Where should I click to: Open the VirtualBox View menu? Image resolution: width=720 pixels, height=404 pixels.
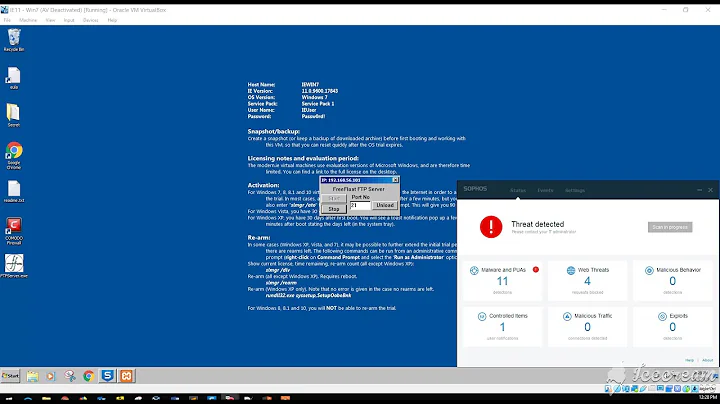(x=51, y=20)
